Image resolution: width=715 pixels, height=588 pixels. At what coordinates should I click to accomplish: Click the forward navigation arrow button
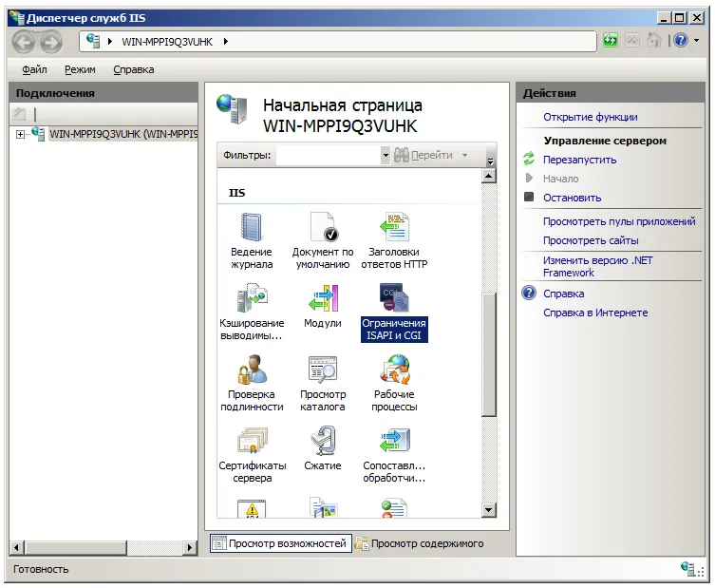tap(51, 42)
